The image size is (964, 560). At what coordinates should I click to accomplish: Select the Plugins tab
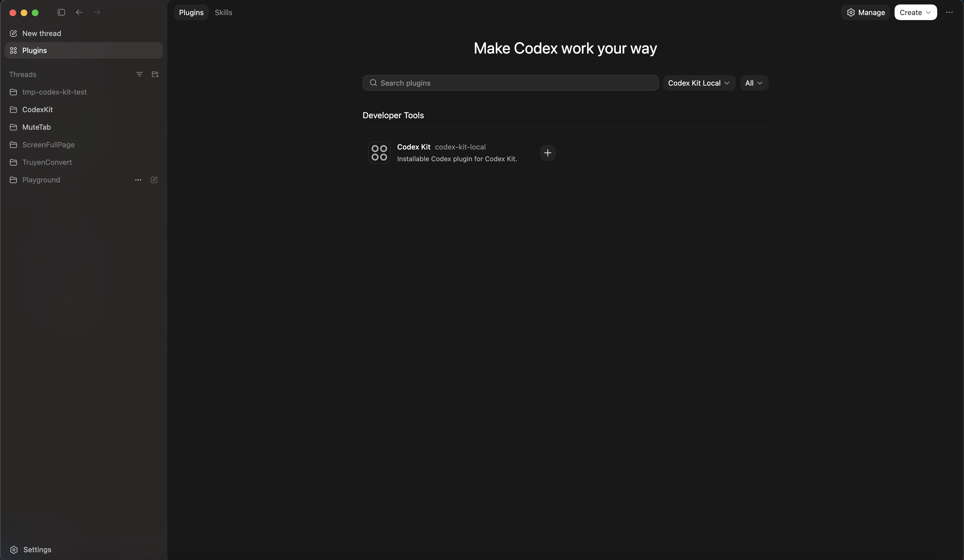191,12
